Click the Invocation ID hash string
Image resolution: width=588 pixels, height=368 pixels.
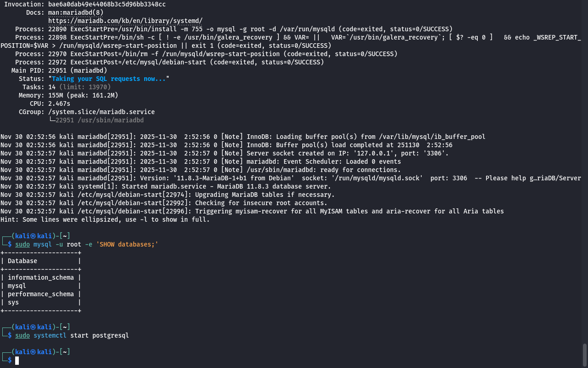(x=107, y=4)
